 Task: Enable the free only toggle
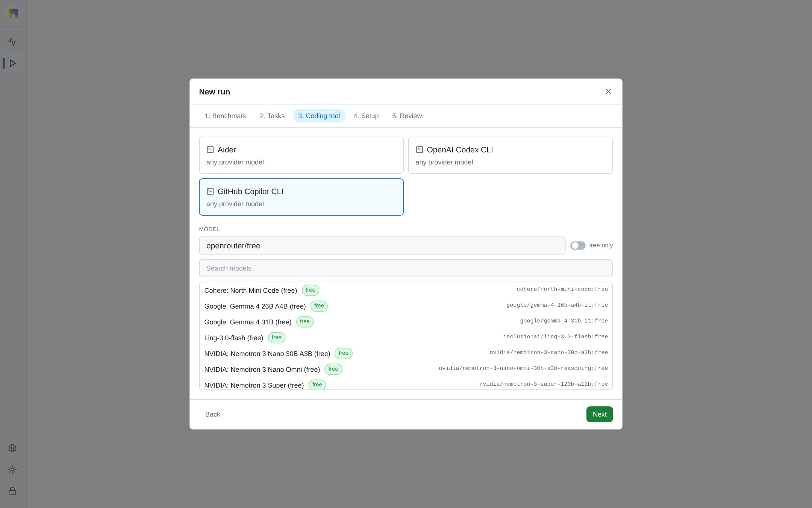(x=578, y=245)
